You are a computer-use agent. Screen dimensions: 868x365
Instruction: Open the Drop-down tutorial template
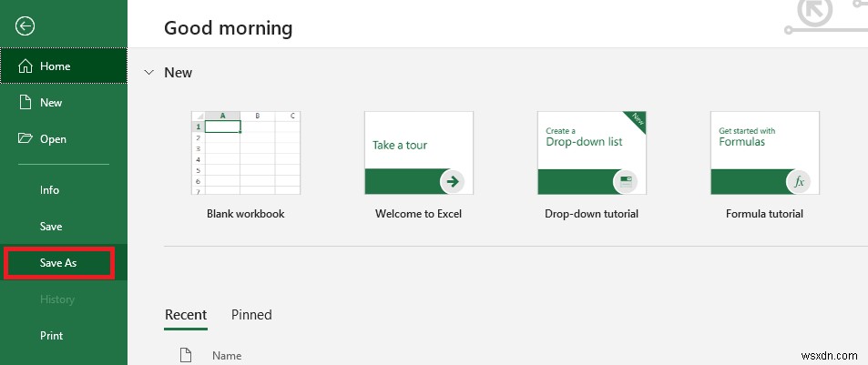point(591,153)
